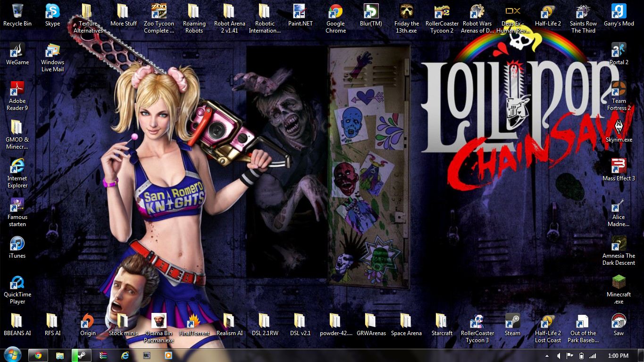The height and width of the screenshot is (362, 644).
Task: Launch the Steam desktop shortcut
Action: click(x=512, y=324)
